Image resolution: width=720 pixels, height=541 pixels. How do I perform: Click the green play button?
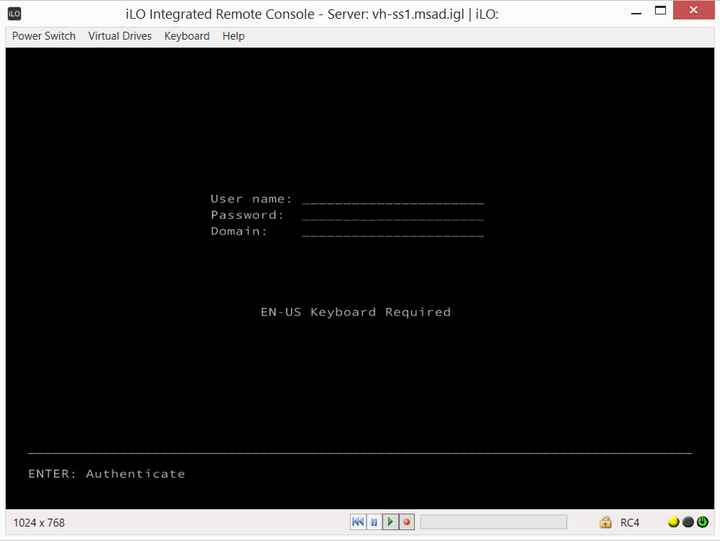390,522
